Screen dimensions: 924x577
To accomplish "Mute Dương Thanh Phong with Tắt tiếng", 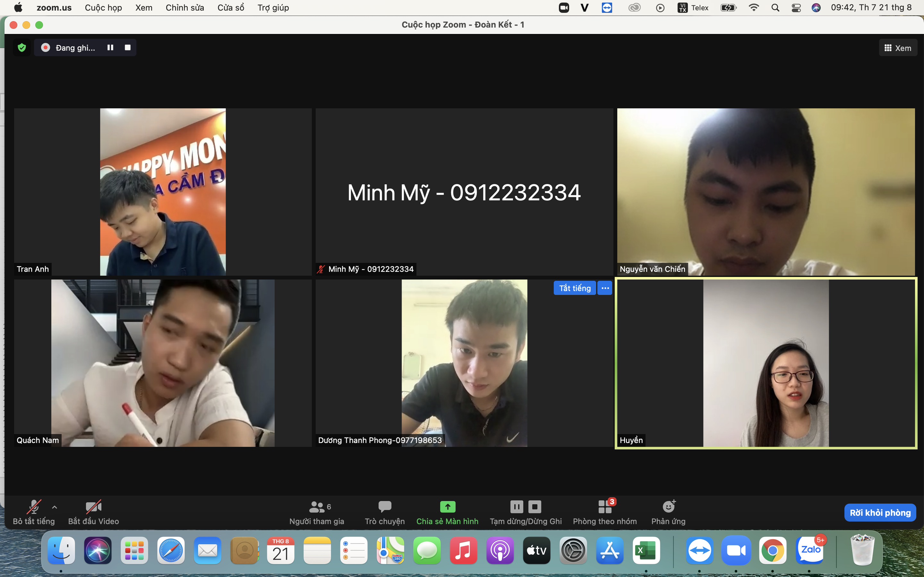I will (x=575, y=288).
